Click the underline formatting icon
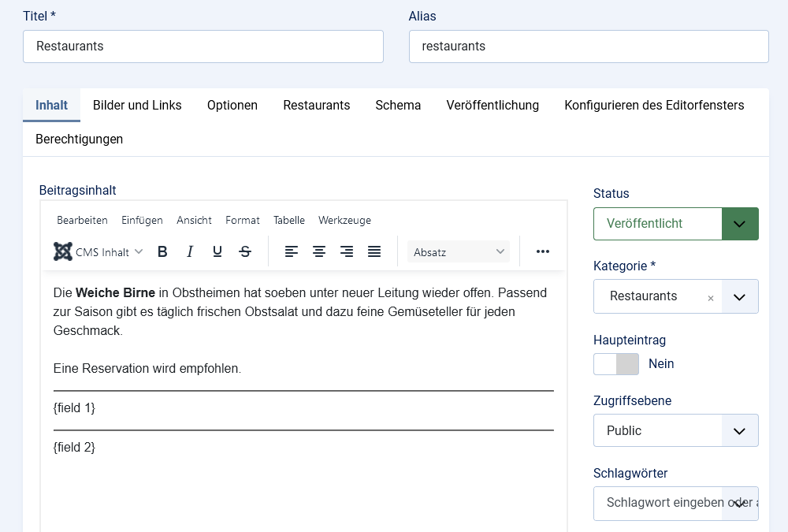788x532 pixels. click(217, 251)
